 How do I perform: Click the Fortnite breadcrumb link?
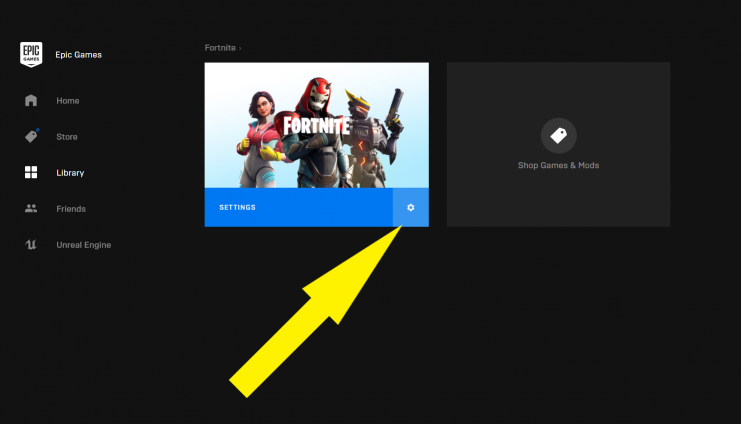[220, 48]
